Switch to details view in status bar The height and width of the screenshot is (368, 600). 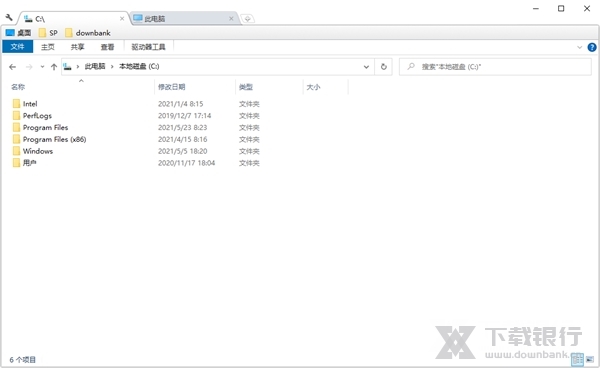[577, 360]
